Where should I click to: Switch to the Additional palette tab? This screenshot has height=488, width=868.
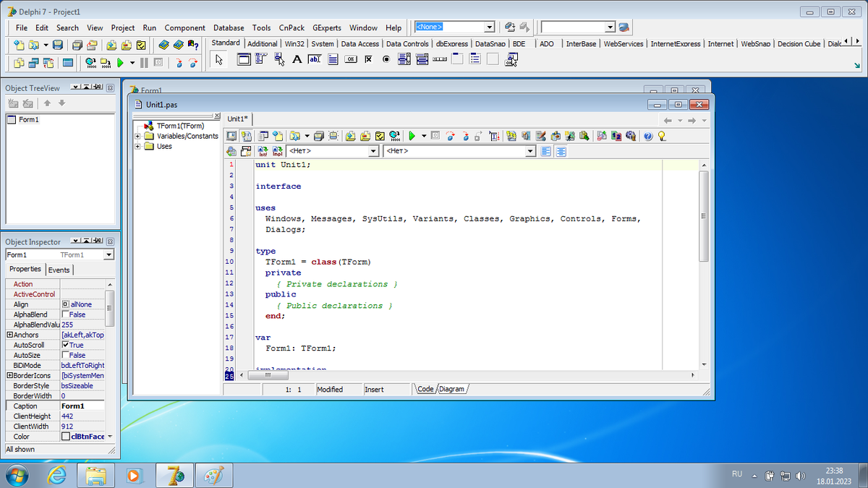(263, 43)
